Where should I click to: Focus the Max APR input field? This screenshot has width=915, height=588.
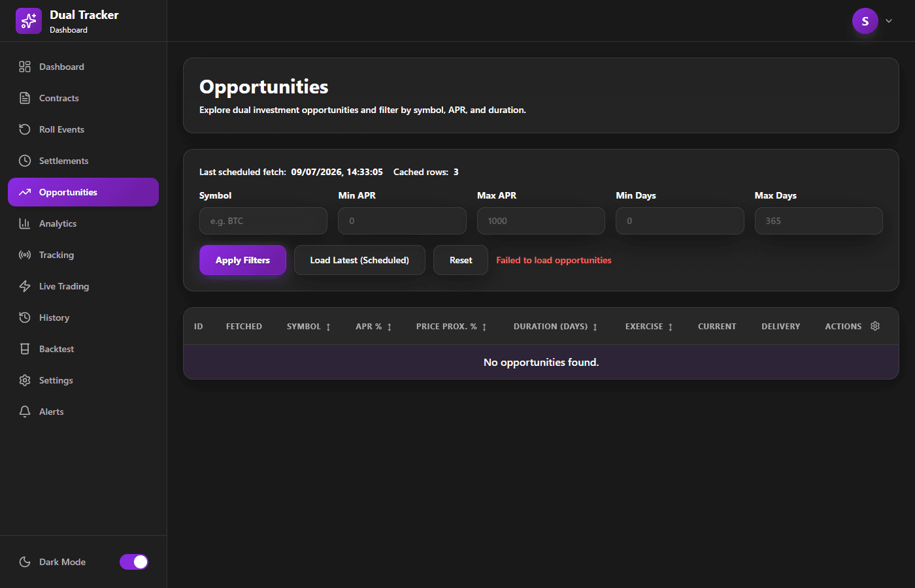point(541,221)
